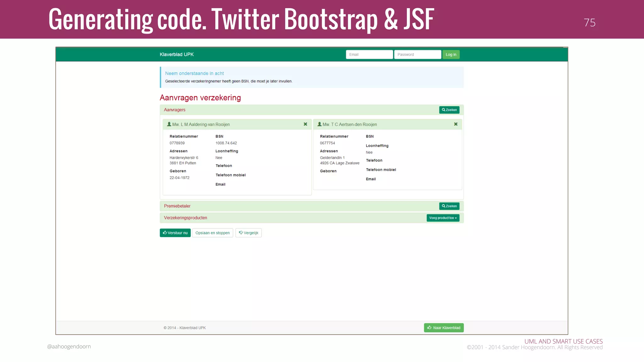Click BSN value 1008.74.642
This screenshot has width=644, height=362.
pyautogui.click(x=226, y=143)
